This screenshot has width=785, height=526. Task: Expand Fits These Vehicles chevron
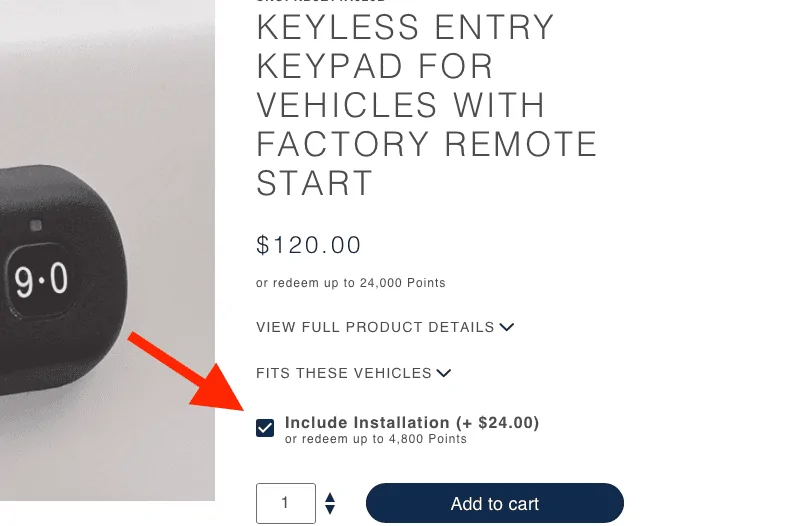point(444,373)
